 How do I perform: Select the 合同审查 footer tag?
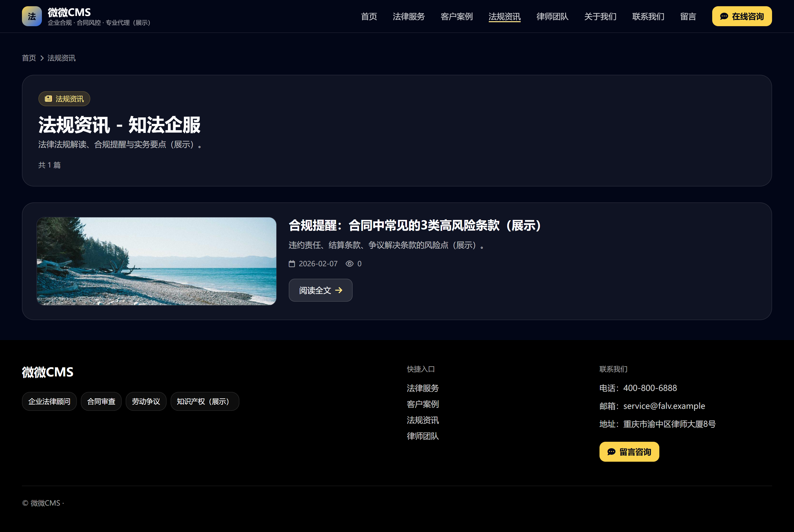(x=101, y=401)
